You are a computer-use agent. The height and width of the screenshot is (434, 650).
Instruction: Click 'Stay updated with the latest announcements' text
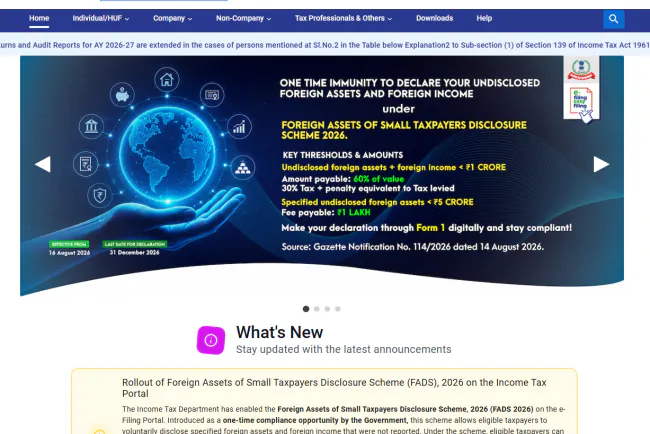tap(344, 349)
